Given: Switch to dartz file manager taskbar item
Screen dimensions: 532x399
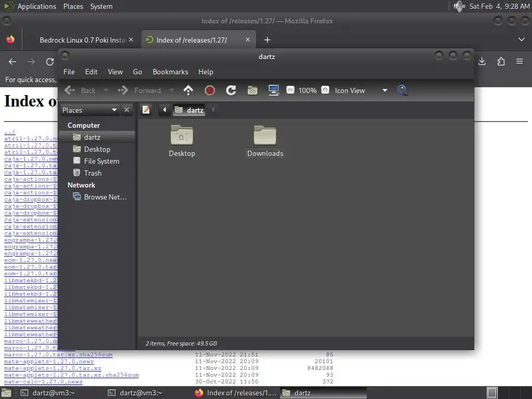Looking at the screenshot, I should click(324, 393).
